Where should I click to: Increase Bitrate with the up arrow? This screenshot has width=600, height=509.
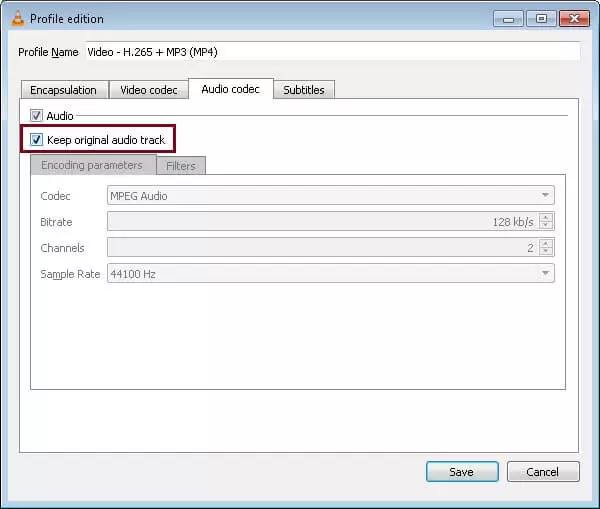(x=546, y=217)
